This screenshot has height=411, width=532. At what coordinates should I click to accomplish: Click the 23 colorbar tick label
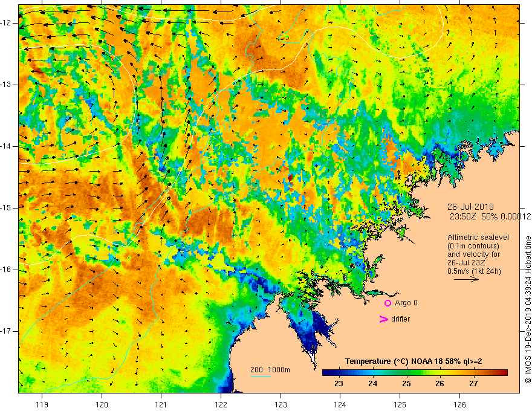[x=339, y=384]
